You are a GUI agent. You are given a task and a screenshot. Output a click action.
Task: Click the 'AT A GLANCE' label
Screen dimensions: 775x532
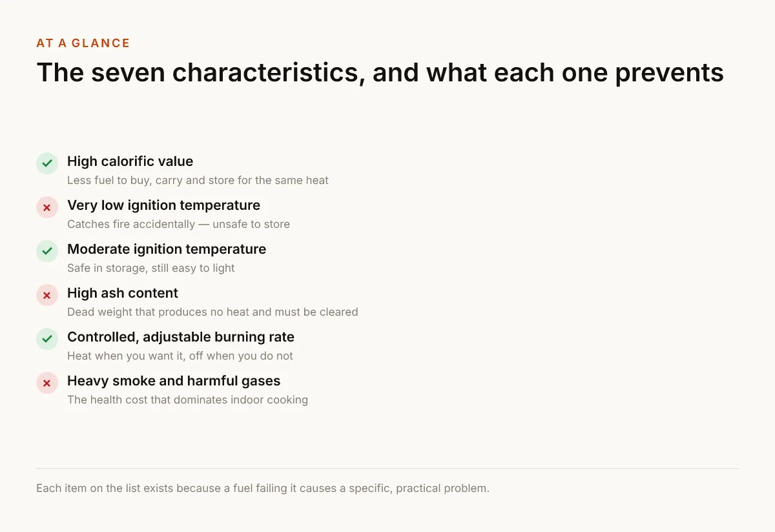coord(83,43)
